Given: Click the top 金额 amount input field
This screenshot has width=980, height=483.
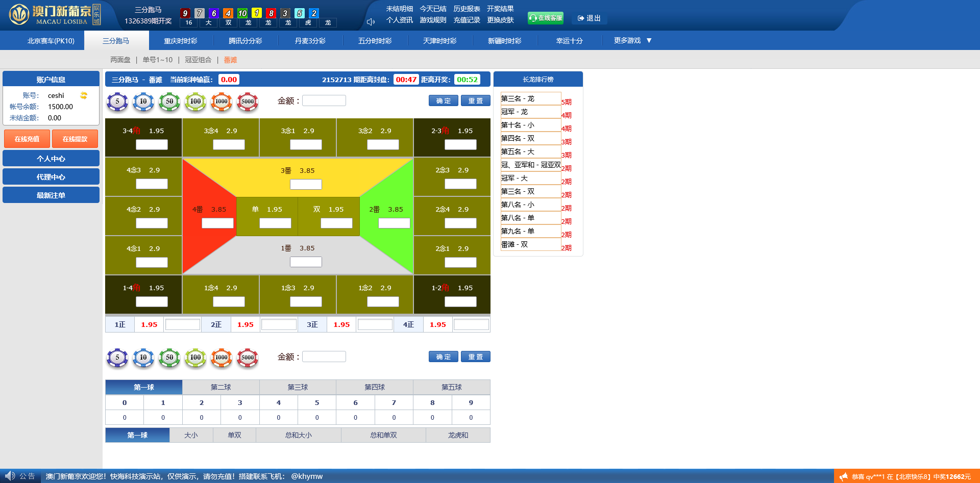Looking at the screenshot, I should [324, 101].
